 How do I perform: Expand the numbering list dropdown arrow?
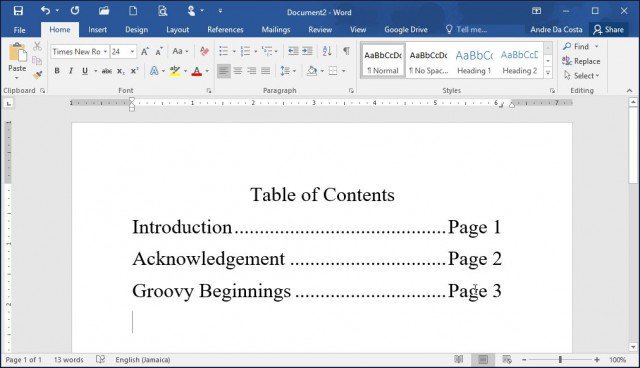pyautogui.click(x=256, y=51)
